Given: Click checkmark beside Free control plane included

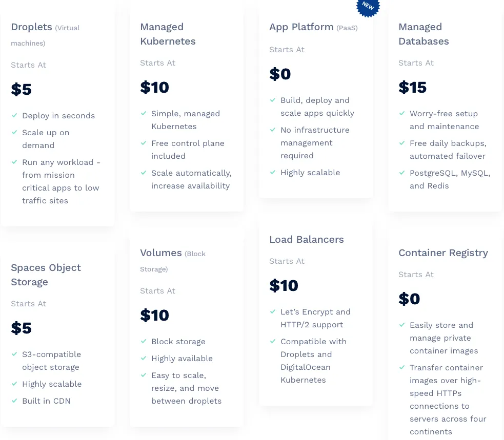Looking at the screenshot, I should tap(144, 143).
